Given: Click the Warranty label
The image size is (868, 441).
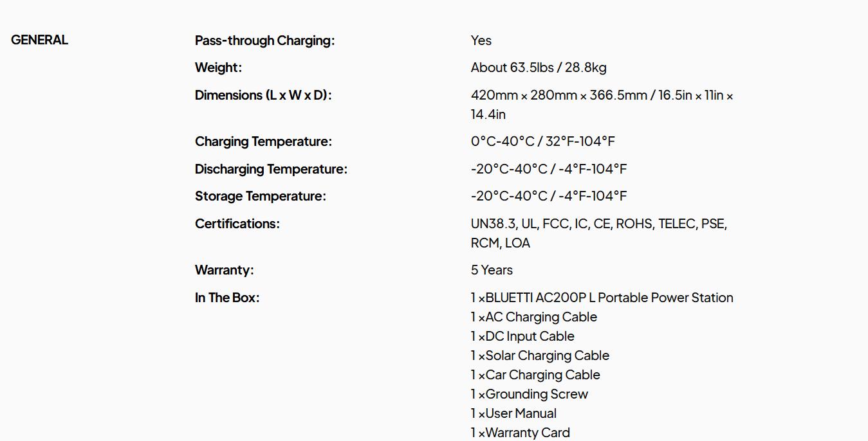Looking at the screenshot, I should (224, 270).
